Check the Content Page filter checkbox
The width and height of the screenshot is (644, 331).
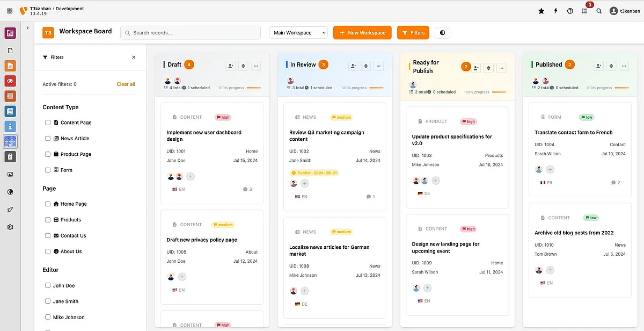coord(48,123)
